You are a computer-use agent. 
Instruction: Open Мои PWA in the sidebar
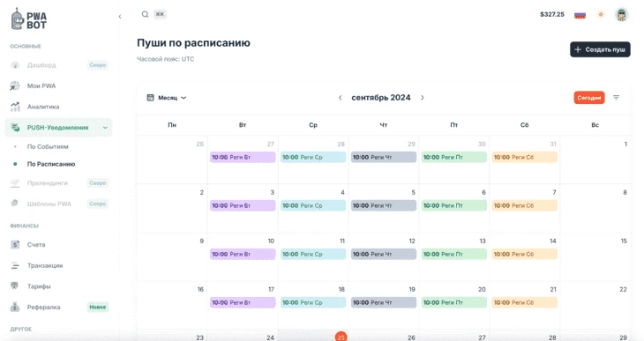click(x=41, y=85)
